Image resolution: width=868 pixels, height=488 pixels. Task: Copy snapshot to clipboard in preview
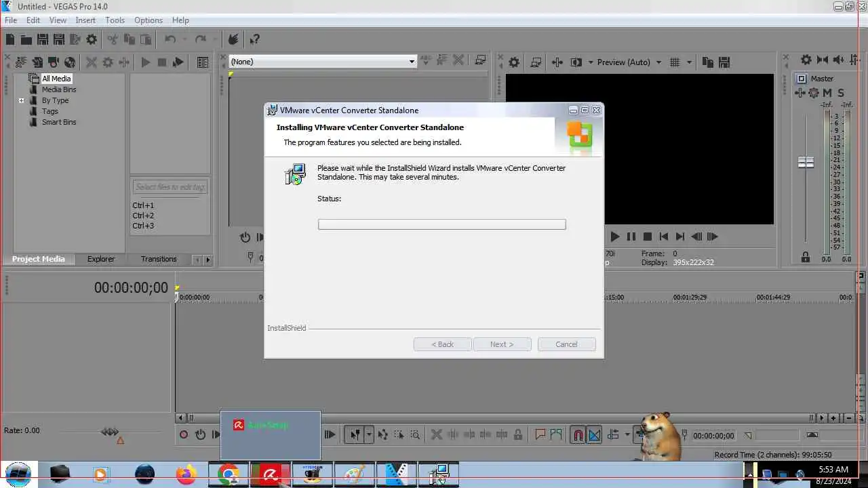pos(708,62)
